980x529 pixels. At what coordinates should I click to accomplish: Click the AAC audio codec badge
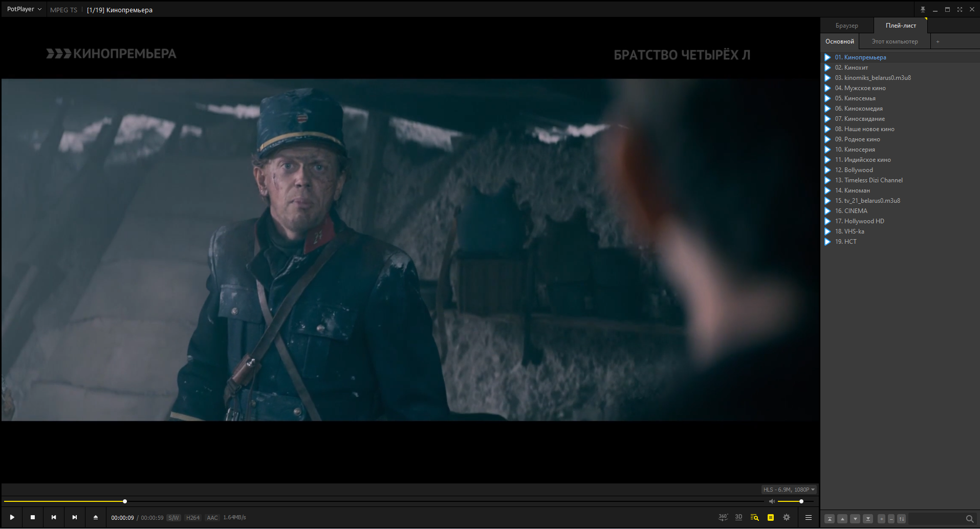(212, 518)
